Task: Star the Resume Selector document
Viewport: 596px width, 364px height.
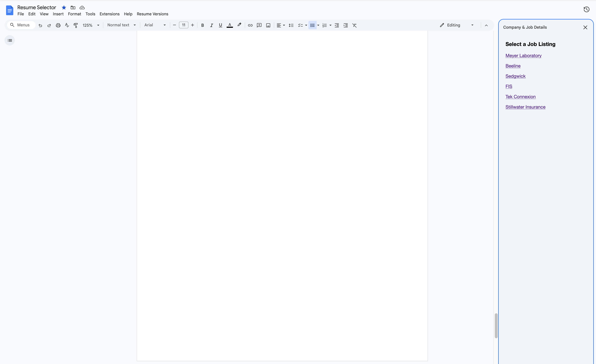Action: coord(64,8)
